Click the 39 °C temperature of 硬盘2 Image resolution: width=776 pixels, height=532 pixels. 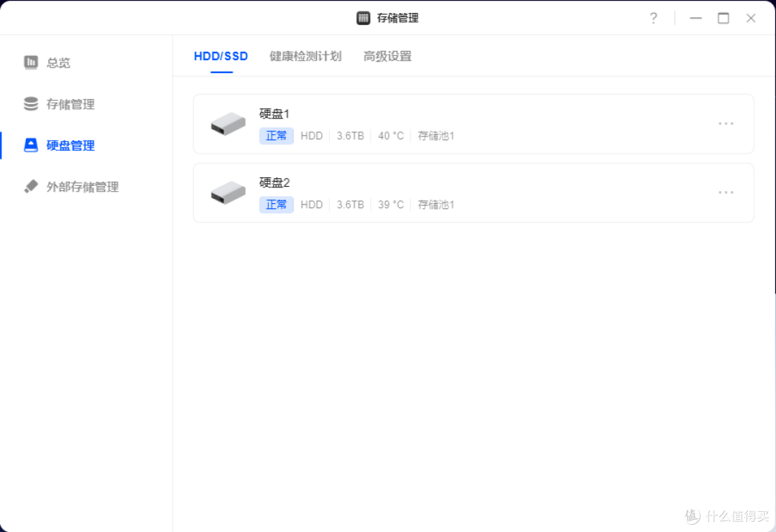tap(391, 204)
